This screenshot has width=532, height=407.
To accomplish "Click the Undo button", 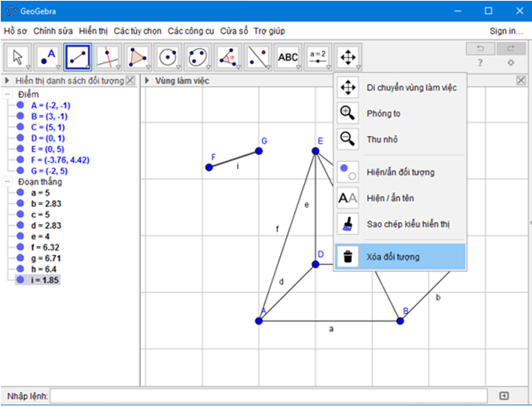I will [x=480, y=49].
